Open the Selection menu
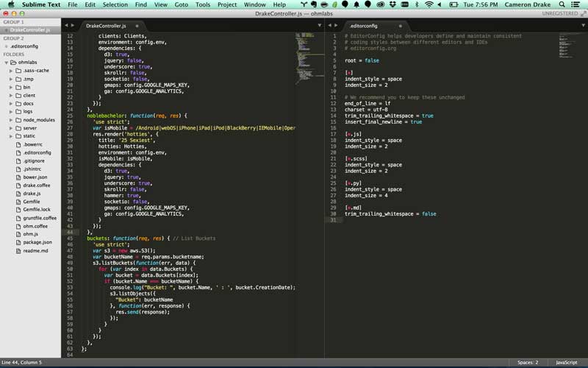Screen dimensions: 588x368 [x=115, y=4]
